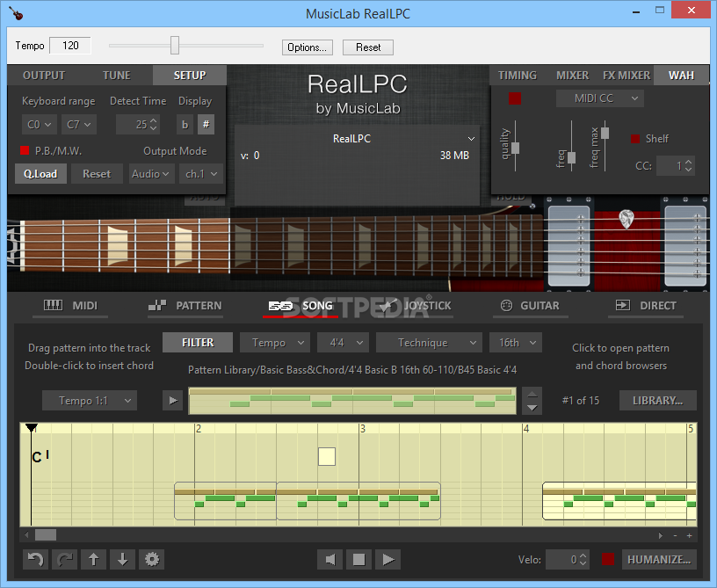Toggle the P.B./M.W. red indicator
The width and height of the screenshot is (717, 588).
[x=25, y=150]
